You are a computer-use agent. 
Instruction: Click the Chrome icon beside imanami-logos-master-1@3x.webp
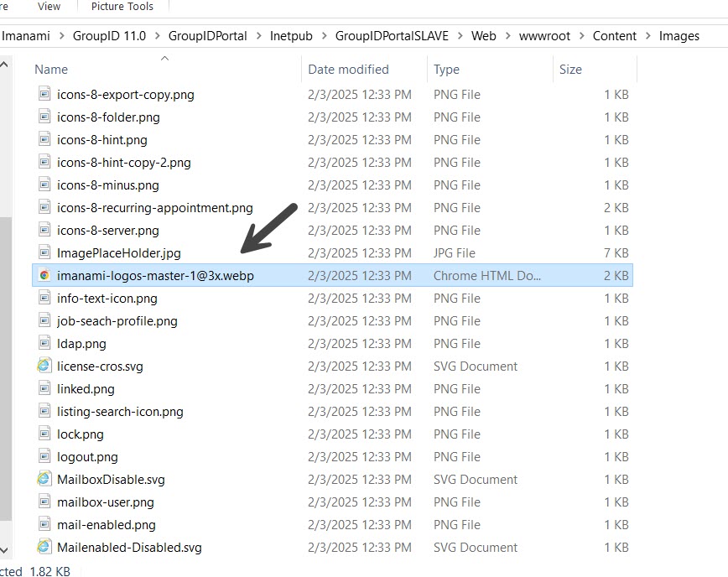tap(44, 275)
